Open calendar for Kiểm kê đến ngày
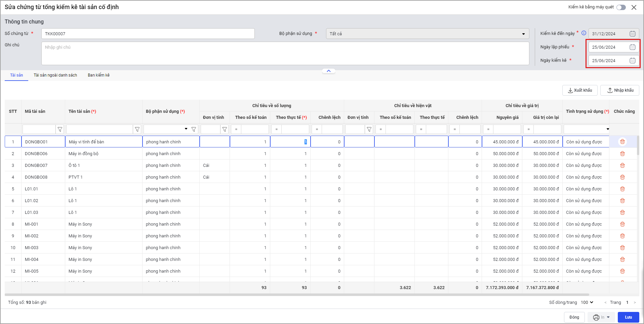Viewport: 644px width, 324px height. [632, 34]
